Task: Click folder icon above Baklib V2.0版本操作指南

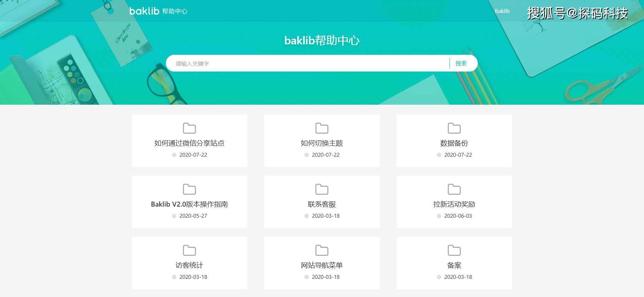Action: pos(189,189)
